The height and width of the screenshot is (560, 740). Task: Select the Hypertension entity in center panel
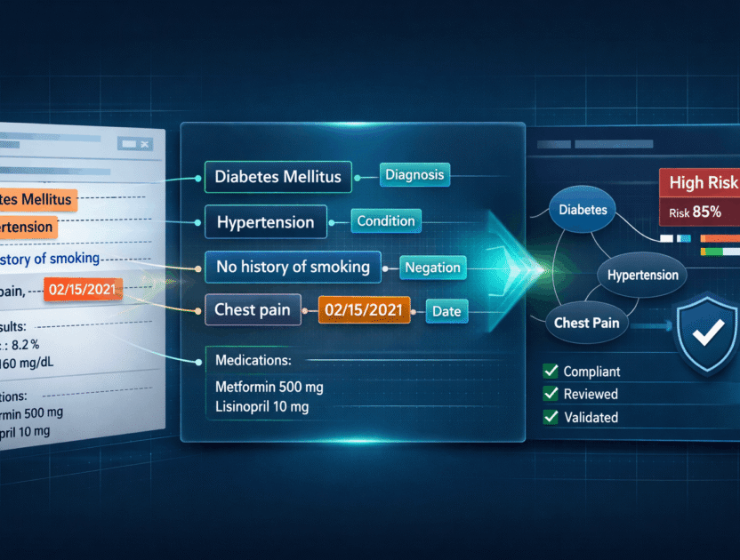265,221
